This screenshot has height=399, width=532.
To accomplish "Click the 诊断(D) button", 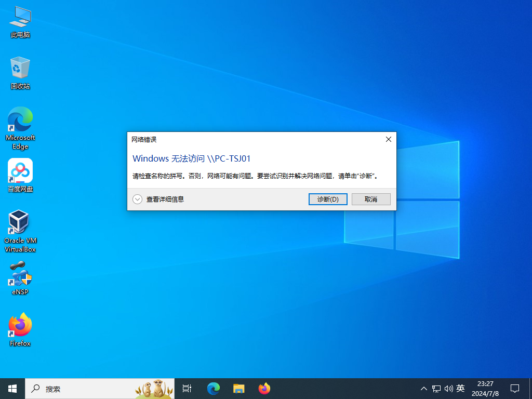I will coord(328,199).
